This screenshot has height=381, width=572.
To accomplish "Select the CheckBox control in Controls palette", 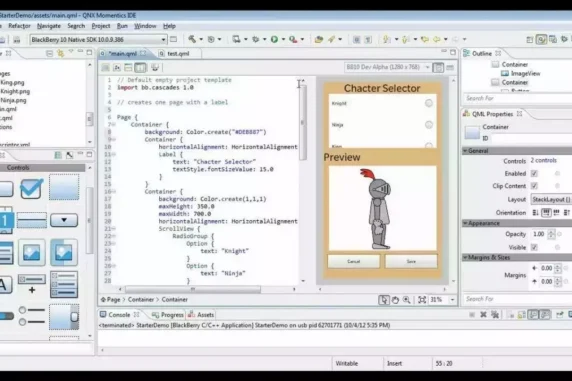I will 31,188.
